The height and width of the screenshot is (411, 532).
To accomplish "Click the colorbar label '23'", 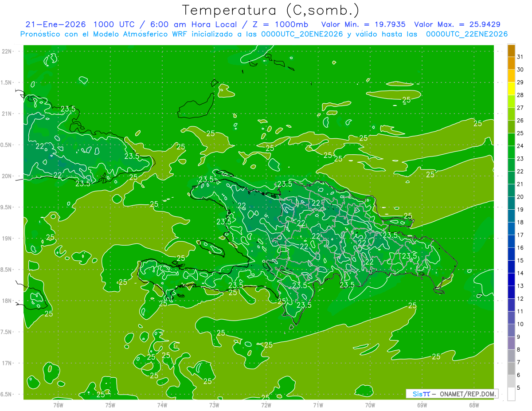I will 520,159.
